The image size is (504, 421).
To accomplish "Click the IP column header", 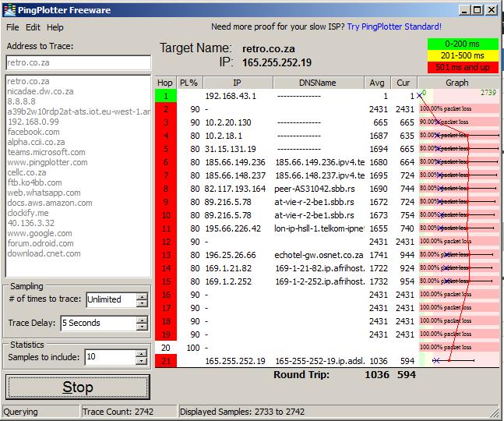I will 238,83.
